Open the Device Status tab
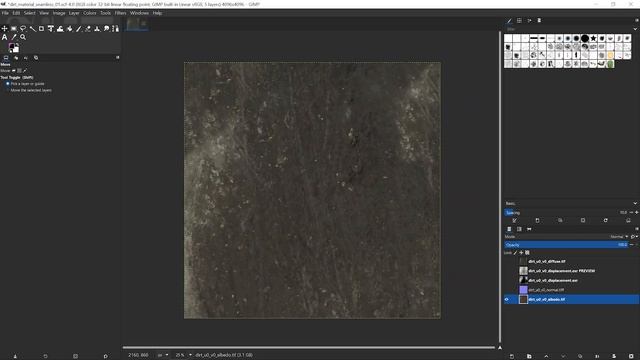Image resolution: width=640 pixels, height=360 pixels. coord(16,58)
